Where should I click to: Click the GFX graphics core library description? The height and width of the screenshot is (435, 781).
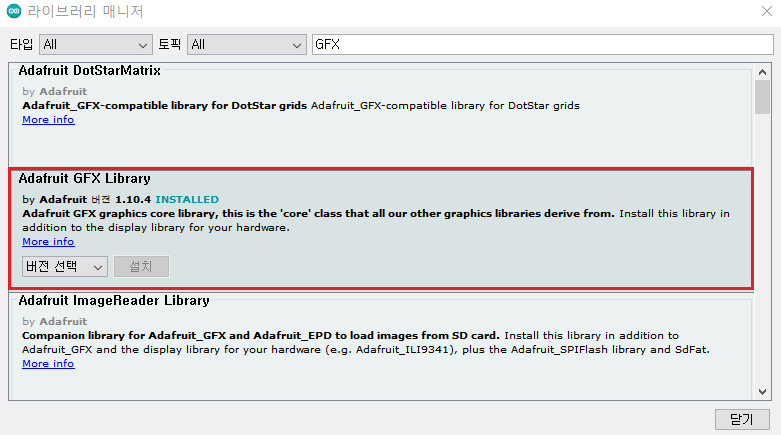tap(376, 220)
